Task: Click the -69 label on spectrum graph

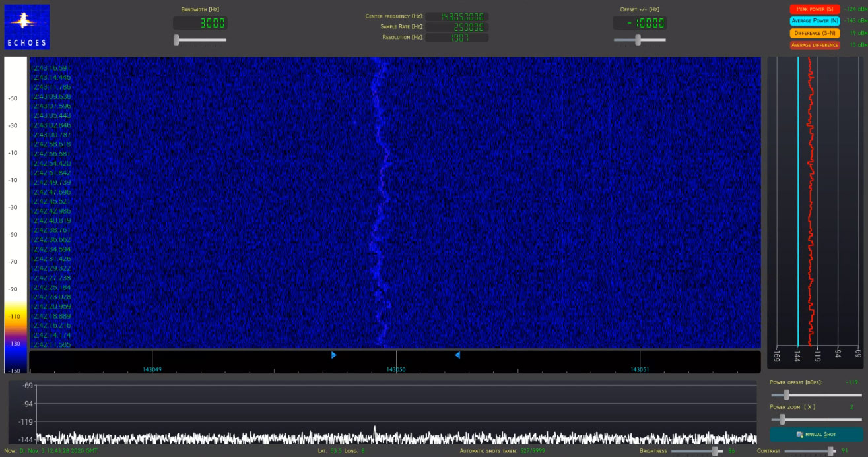Action: point(28,385)
